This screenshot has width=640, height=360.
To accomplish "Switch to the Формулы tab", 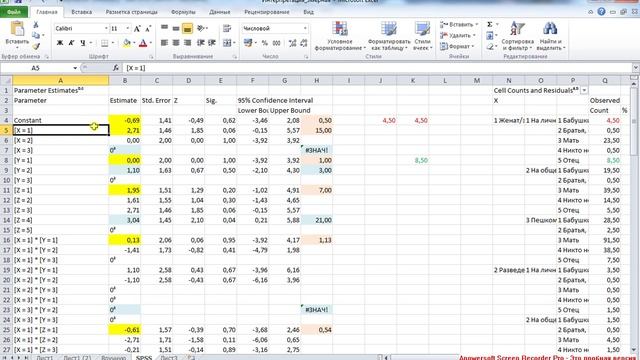I will click(183, 12).
